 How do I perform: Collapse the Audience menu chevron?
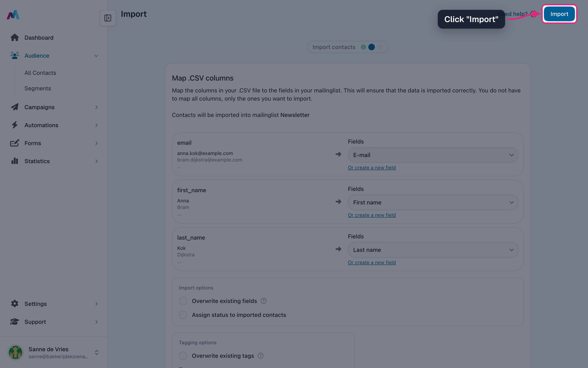[96, 56]
